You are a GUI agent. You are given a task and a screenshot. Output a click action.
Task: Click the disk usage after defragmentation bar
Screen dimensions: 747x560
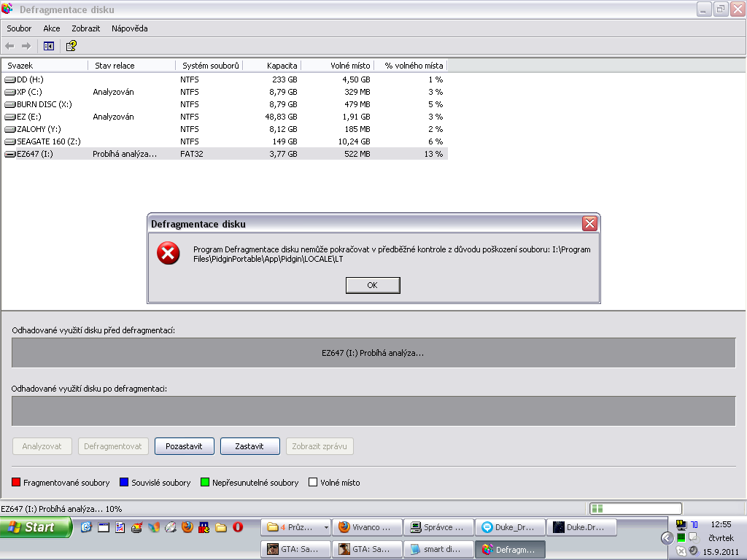tap(373, 411)
